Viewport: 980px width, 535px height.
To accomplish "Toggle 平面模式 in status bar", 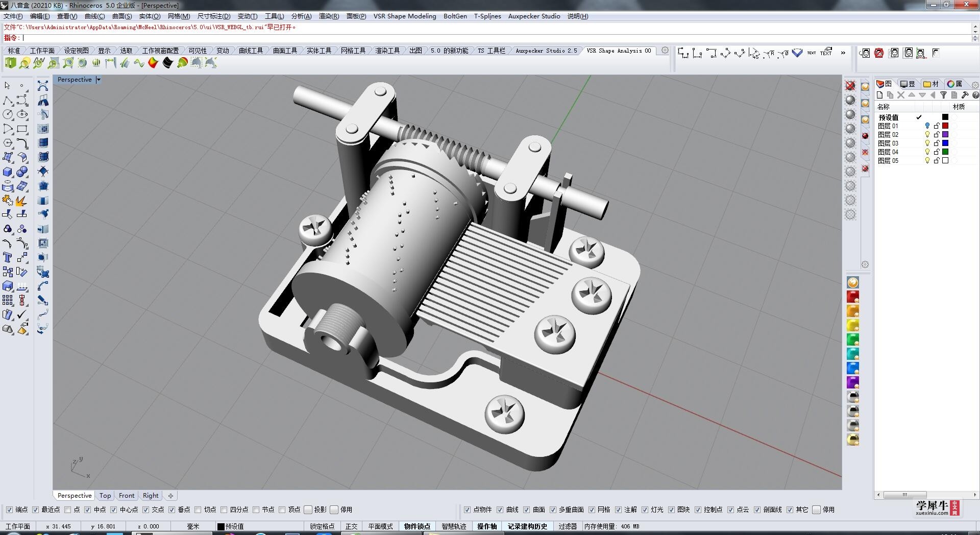I will point(381,526).
